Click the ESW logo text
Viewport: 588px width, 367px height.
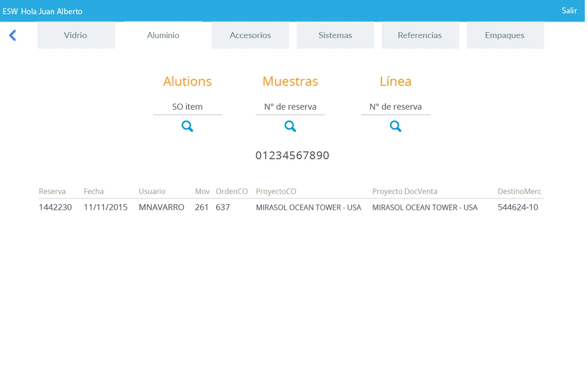pos(10,11)
